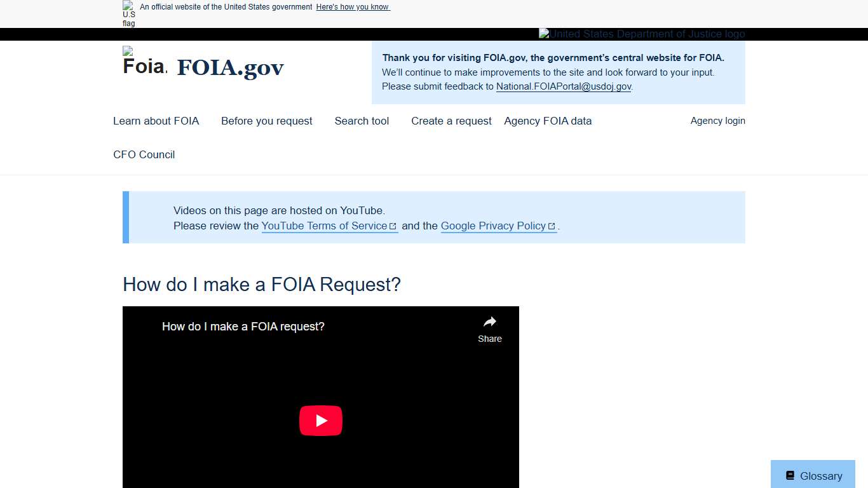Email National.FOIAPortal@usdoj.gov feedback link
Viewport: 868px width, 488px height.
[x=563, y=86]
